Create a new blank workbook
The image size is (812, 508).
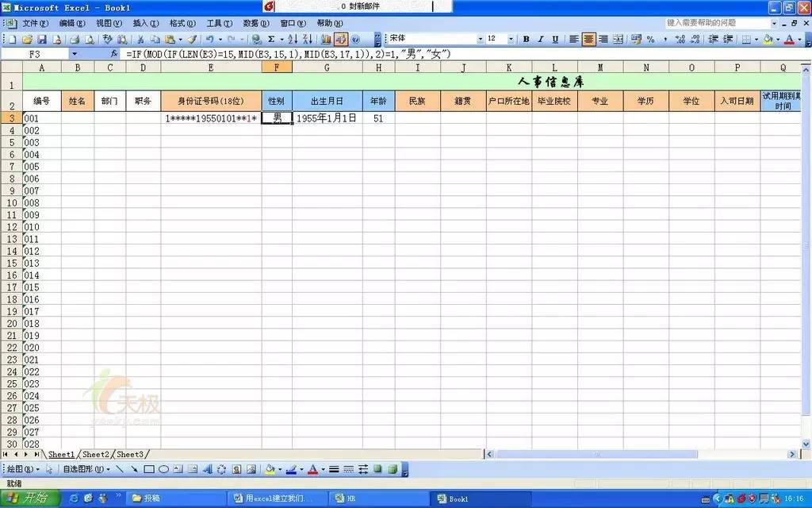click(12, 40)
